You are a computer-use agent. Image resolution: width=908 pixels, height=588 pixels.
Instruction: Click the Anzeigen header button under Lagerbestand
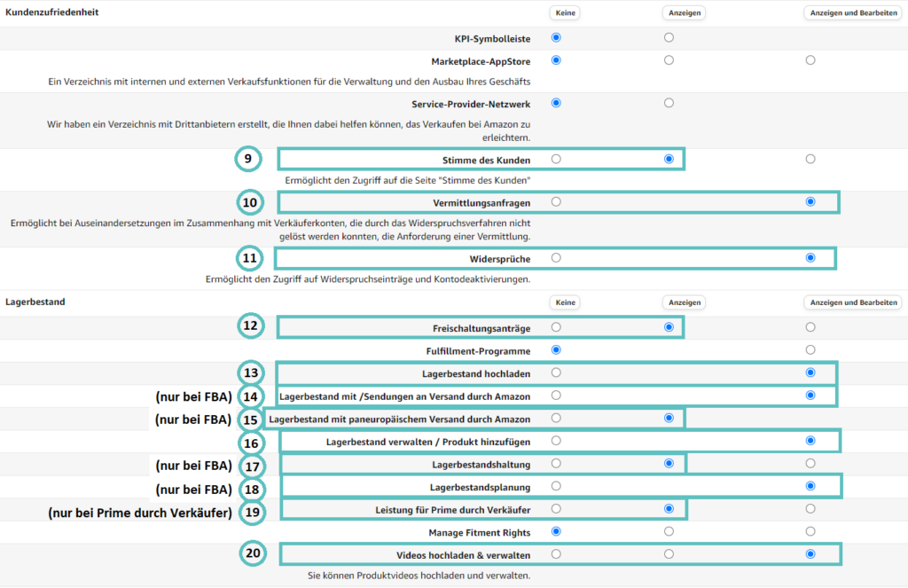point(685,302)
